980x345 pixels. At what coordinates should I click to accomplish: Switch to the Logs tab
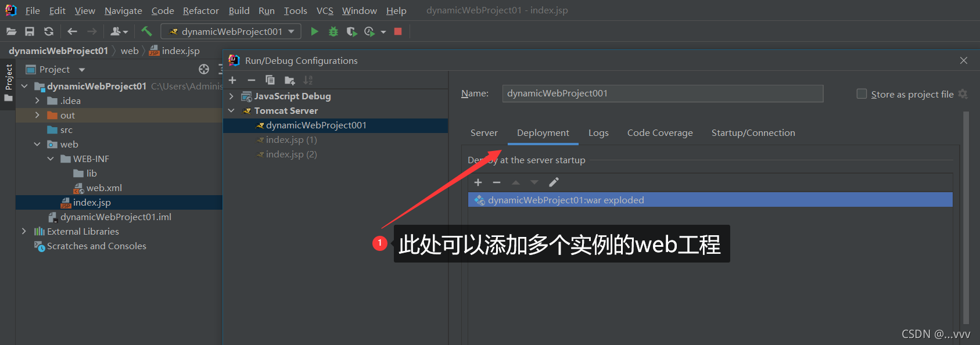coord(598,133)
